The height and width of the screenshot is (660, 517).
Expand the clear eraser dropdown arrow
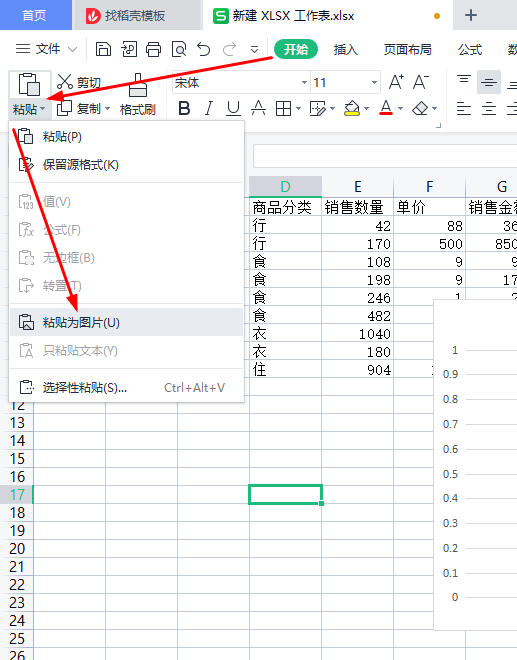[434, 109]
